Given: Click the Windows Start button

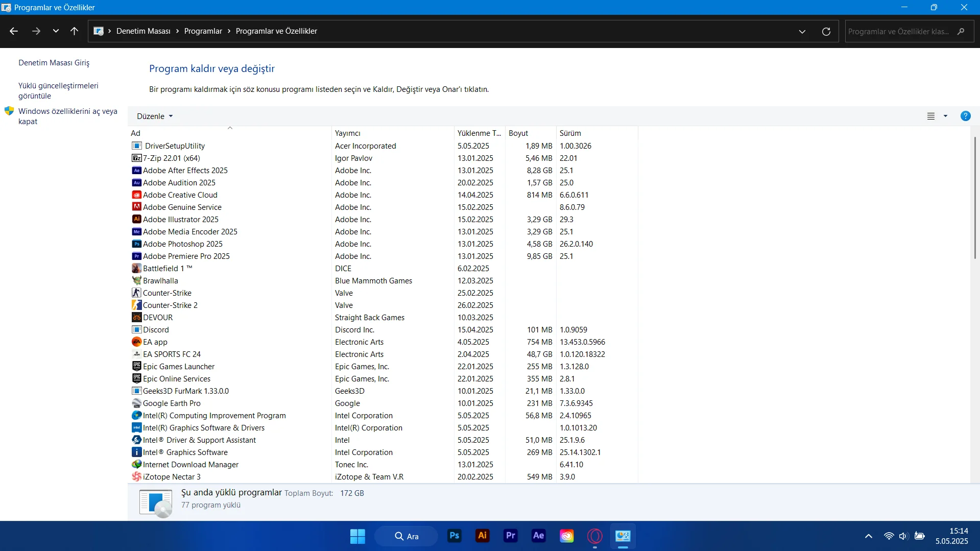Looking at the screenshot, I should tap(357, 536).
